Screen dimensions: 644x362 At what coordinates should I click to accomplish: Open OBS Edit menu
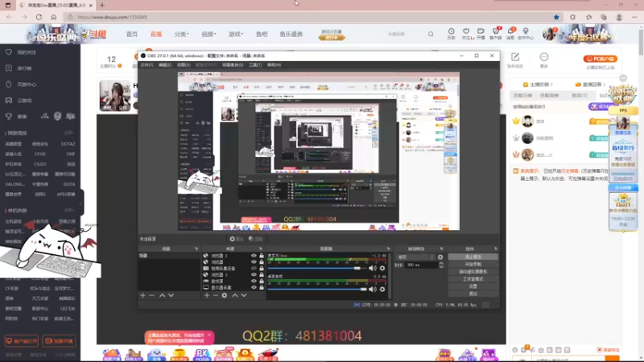point(165,65)
